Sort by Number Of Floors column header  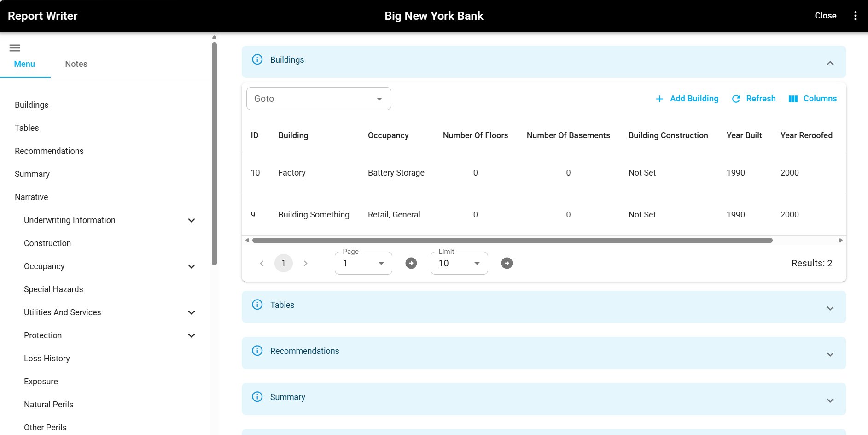pyautogui.click(x=475, y=135)
